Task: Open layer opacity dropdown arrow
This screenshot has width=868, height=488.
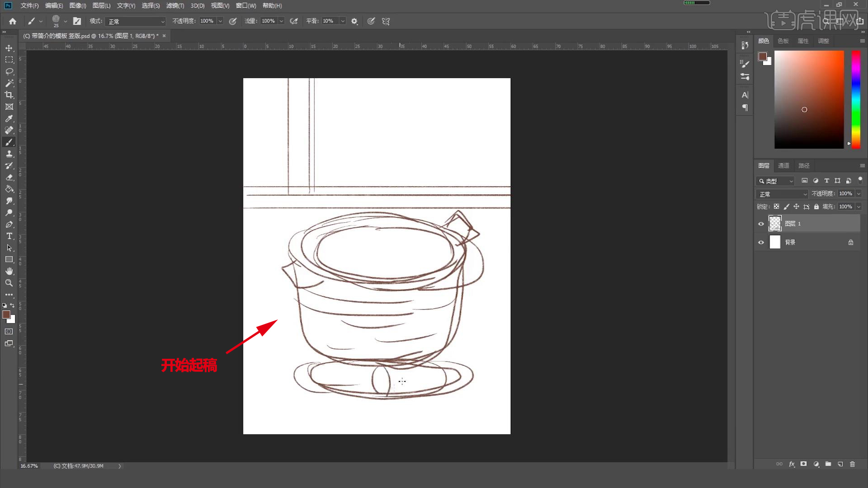Action: click(x=859, y=194)
